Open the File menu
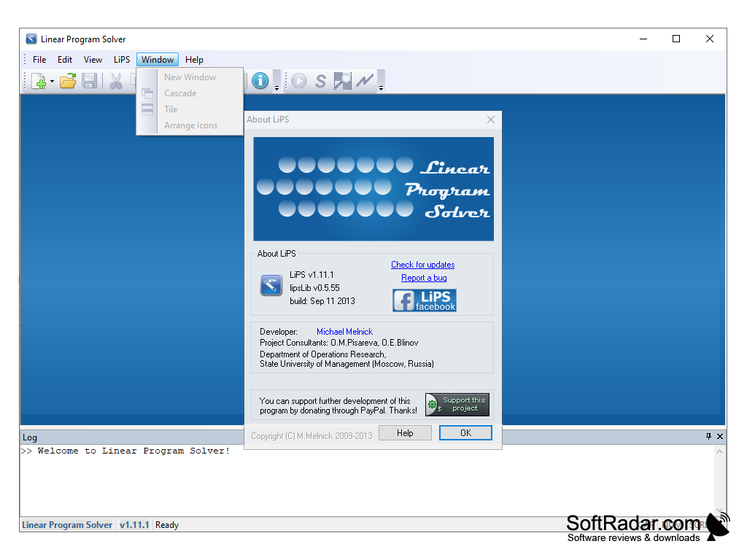The width and height of the screenshot is (747, 560). (x=39, y=60)
